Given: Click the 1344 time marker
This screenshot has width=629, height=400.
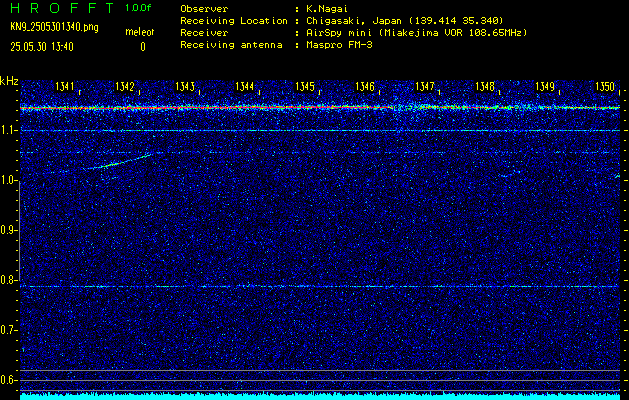Looking at the screenshot, I should coord(245,86).
